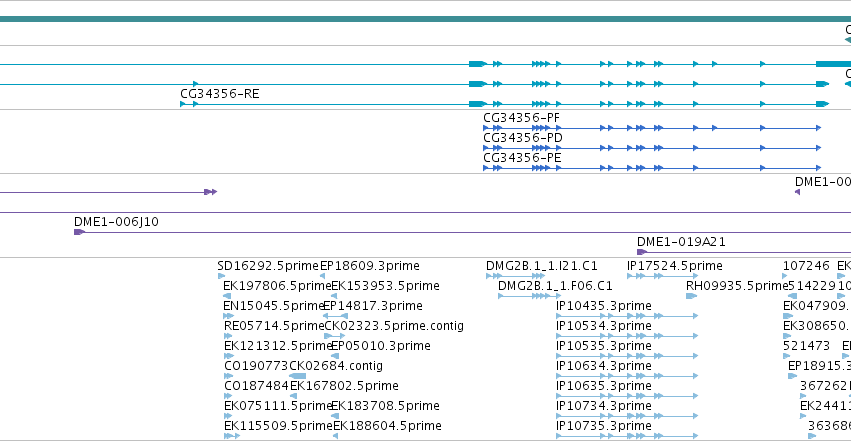The height and width of the screenshot is (441, 851).
Task: Select the RE05714.5prime EST label
Action: pyautogui.click(x=274, y=326)
